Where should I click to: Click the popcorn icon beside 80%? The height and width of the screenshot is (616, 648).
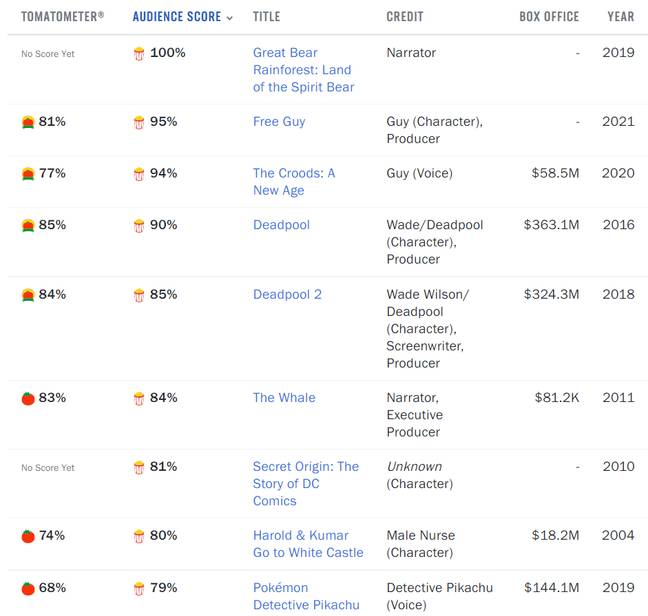click(x=139, y=537)
